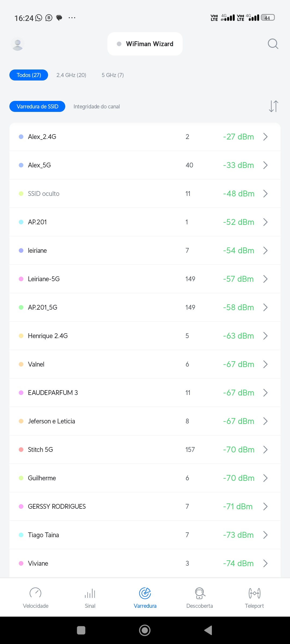
Task: Expand Alex_2.4G details chevron
Action: coord(265,137)
